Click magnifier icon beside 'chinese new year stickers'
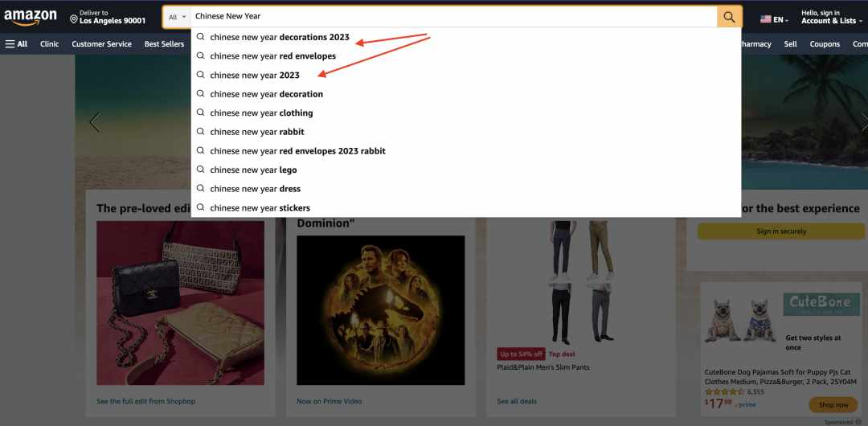This screenshot has height=426, width=868. point(200,207)
